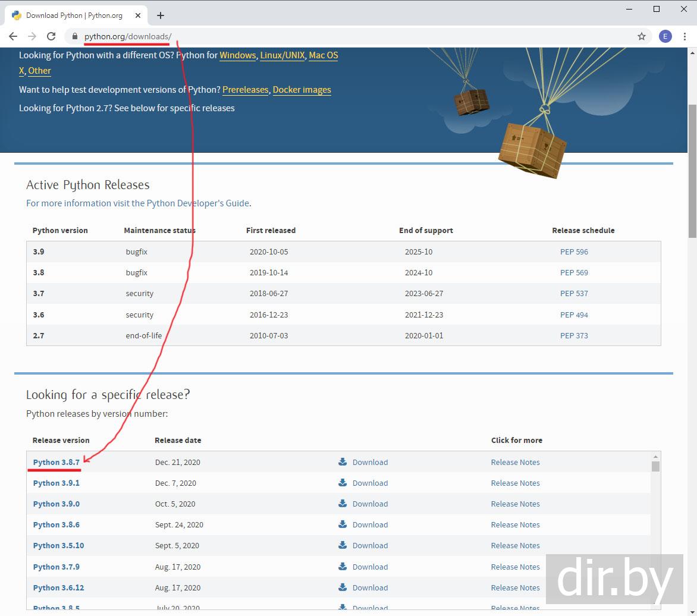
Task: Click the download icon for Python 3.7.9
Action: [x=343, y=567]
